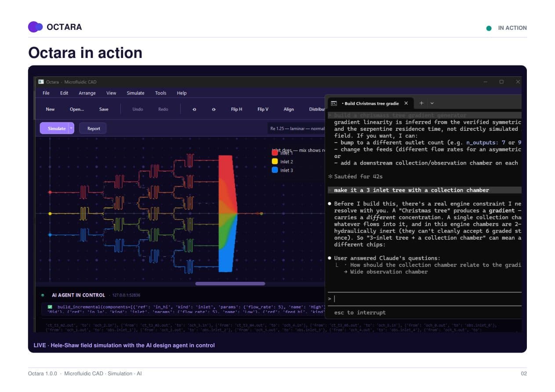Click the Inlet 2 legend label

point(287,162)
